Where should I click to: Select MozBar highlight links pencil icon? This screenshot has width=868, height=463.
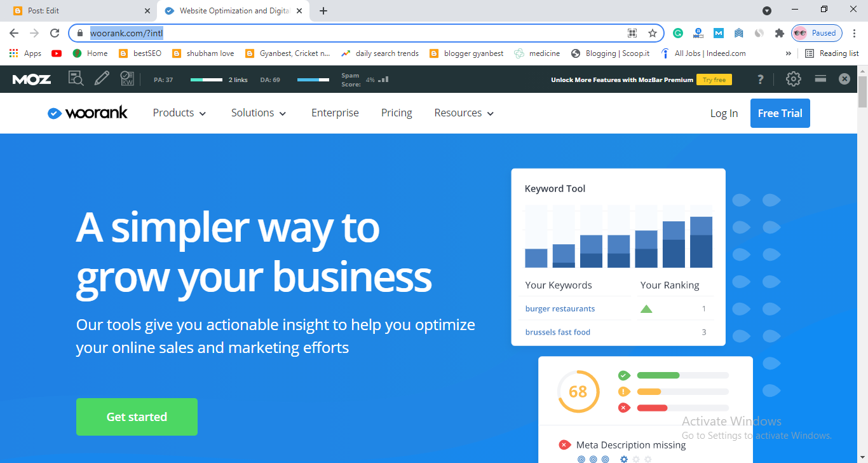pos(101,79)
